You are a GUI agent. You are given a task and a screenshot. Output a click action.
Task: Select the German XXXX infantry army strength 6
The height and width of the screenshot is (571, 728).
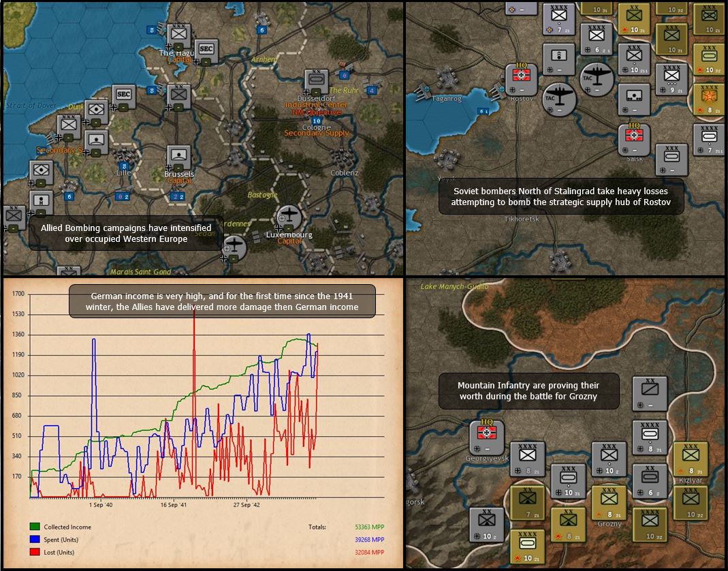(597, 39)
